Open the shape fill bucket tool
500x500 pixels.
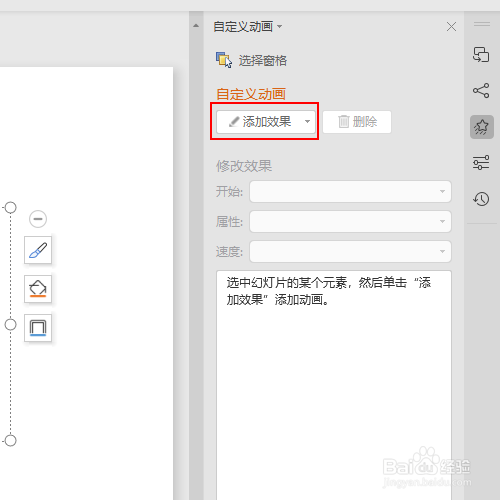click(38, 289)
